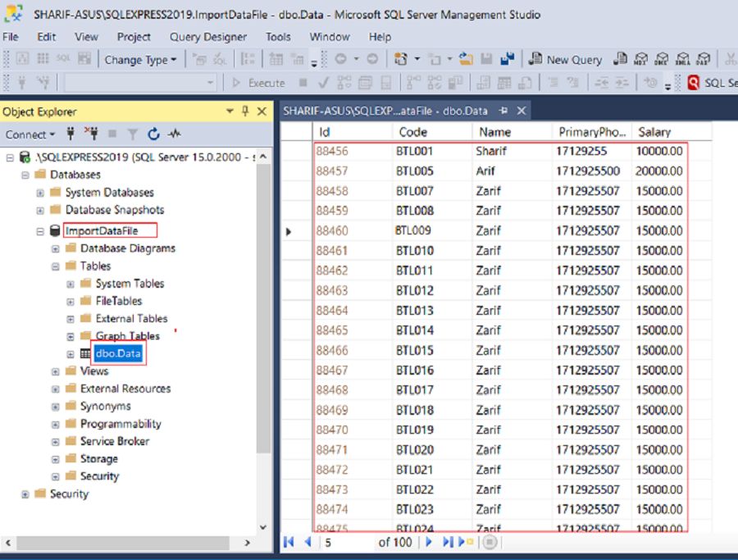Screen dimensions: 738x560
Task: Select the dbo.Data table in tree
Action: [x=118, y=353]
